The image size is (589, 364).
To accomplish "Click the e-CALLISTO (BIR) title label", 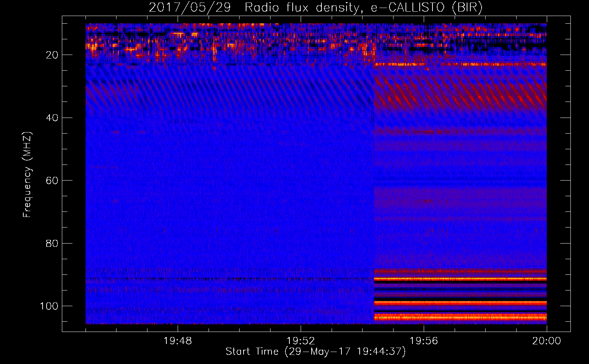I will [x=426, y=8].
